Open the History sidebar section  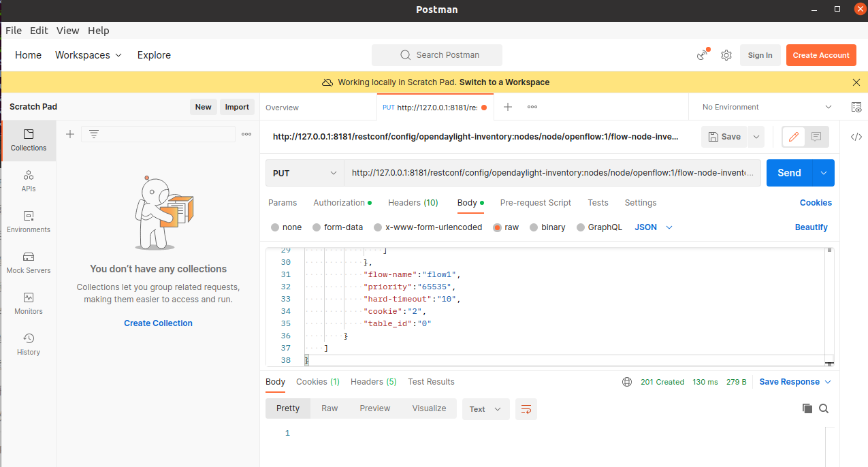[29, 344]
